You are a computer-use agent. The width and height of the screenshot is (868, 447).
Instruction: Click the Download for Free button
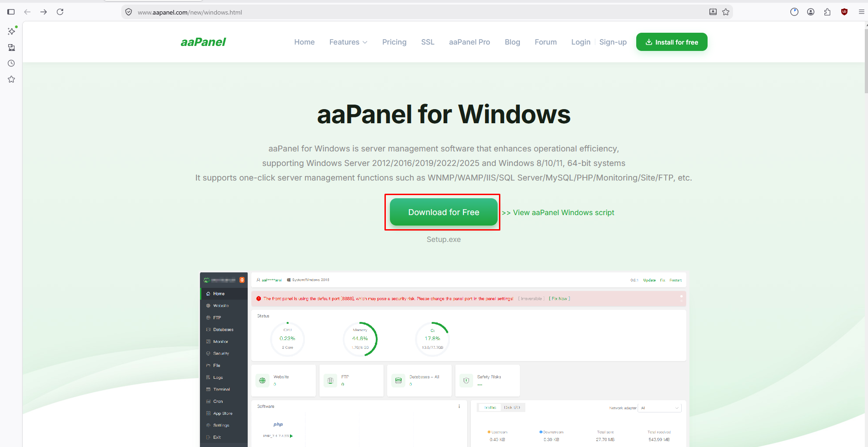(x=444, y=212)
